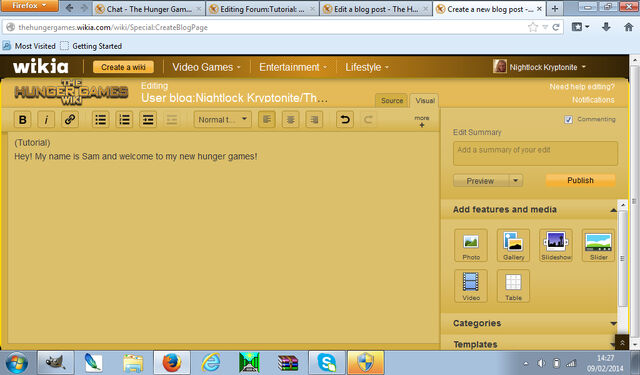Center align the text
640x375 pixels.
click(290, 120)
